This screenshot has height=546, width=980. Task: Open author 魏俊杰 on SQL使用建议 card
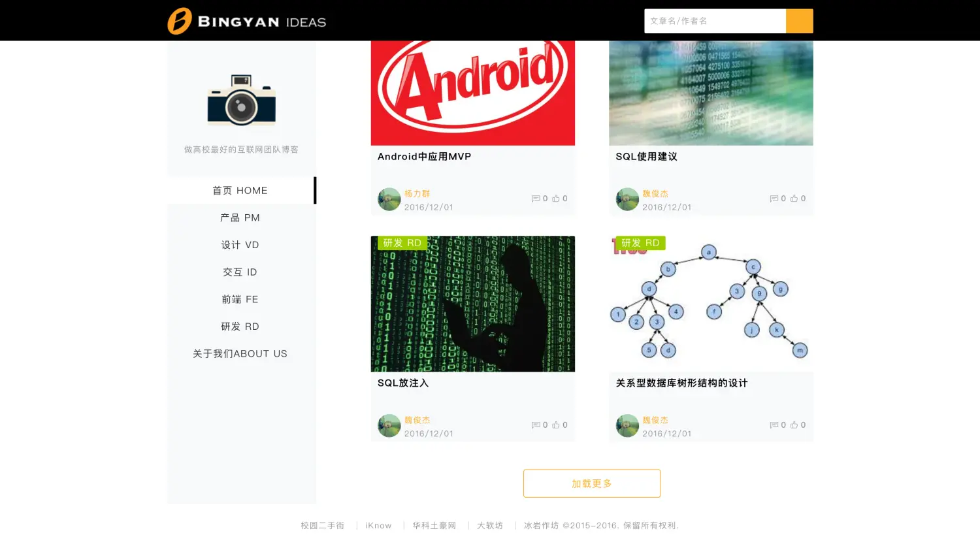pos(655,193)
